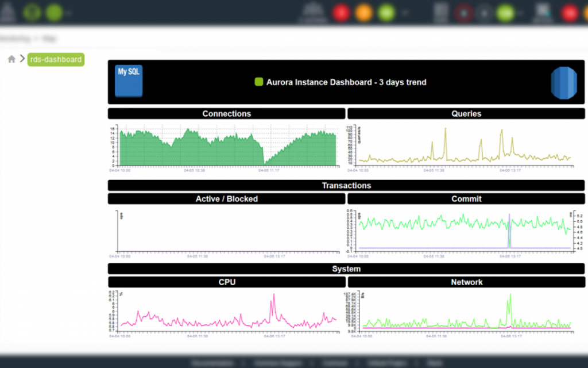Select the Aurora Instance Dashboard title text
588x368 pixels.
pyautogui.click(x=346, y=82)
